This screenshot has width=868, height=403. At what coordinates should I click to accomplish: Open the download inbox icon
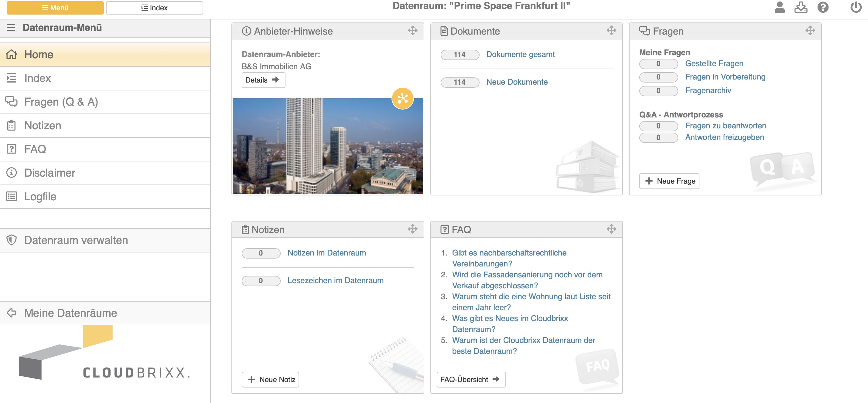(x=801, y=7)
